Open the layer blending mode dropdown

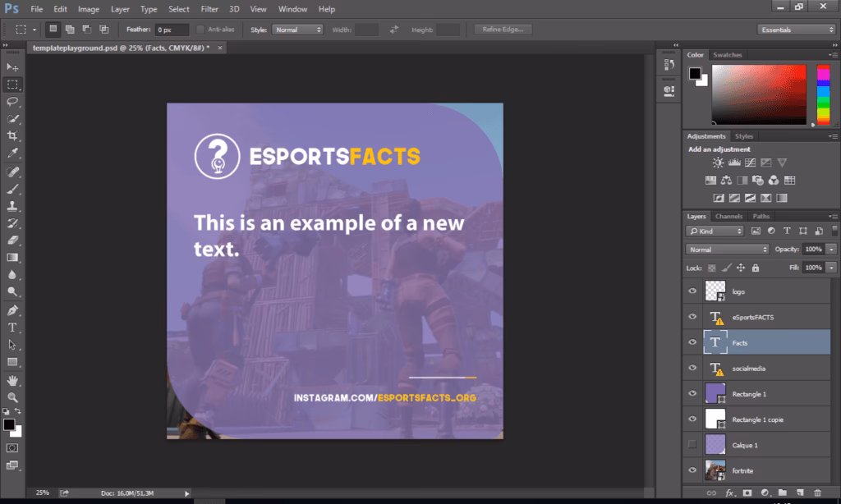click(x=727, y=247)
